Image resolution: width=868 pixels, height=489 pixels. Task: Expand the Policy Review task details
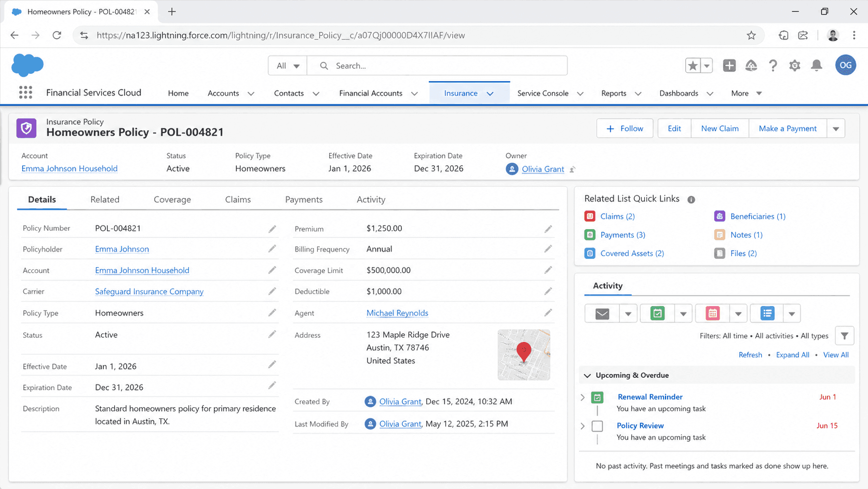click(582, 426)
